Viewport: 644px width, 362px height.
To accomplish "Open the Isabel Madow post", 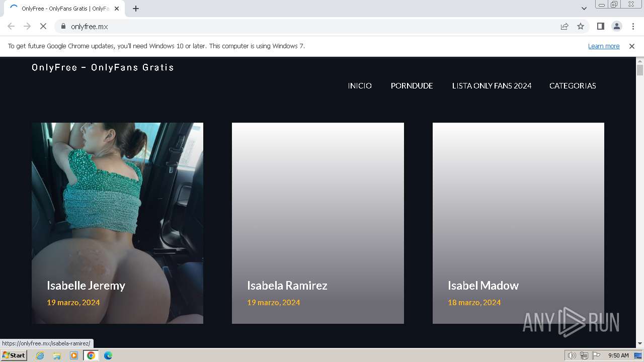I will [x=483, y=286].
